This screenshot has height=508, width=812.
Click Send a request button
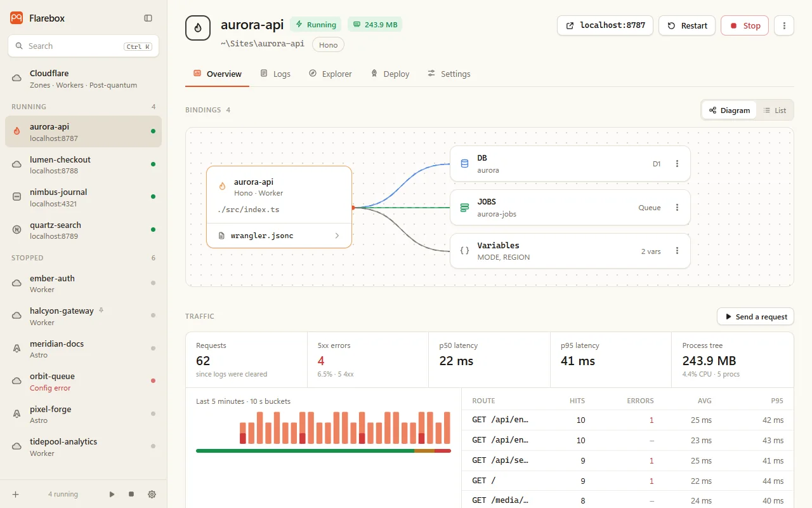coord(756,316)
